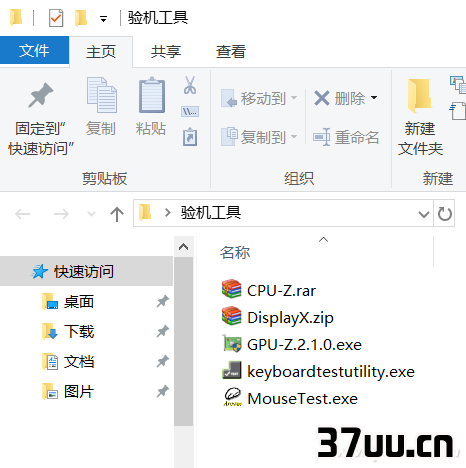Expand the address bar history dropdown

424,214
